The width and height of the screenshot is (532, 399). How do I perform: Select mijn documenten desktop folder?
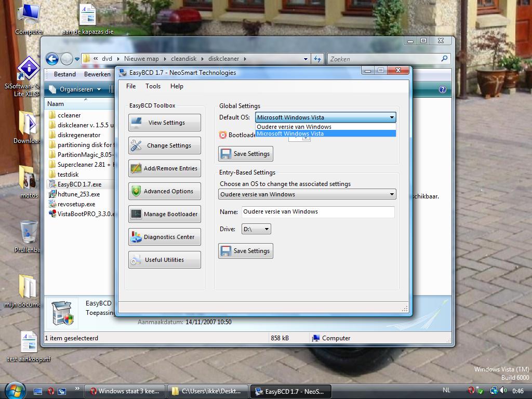tap(25, 291)
